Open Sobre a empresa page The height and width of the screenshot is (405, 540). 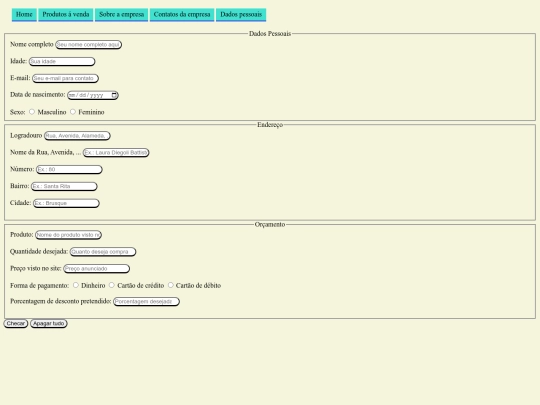pos(122,15)
